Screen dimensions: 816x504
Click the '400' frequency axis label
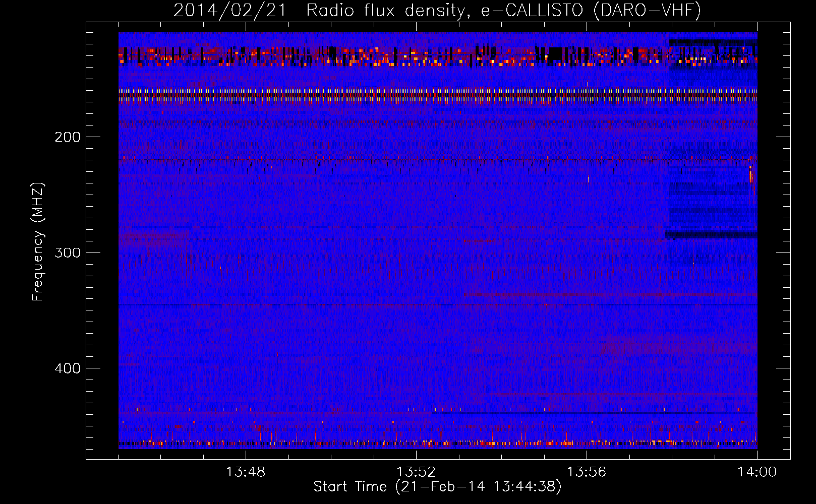(68, 368)
